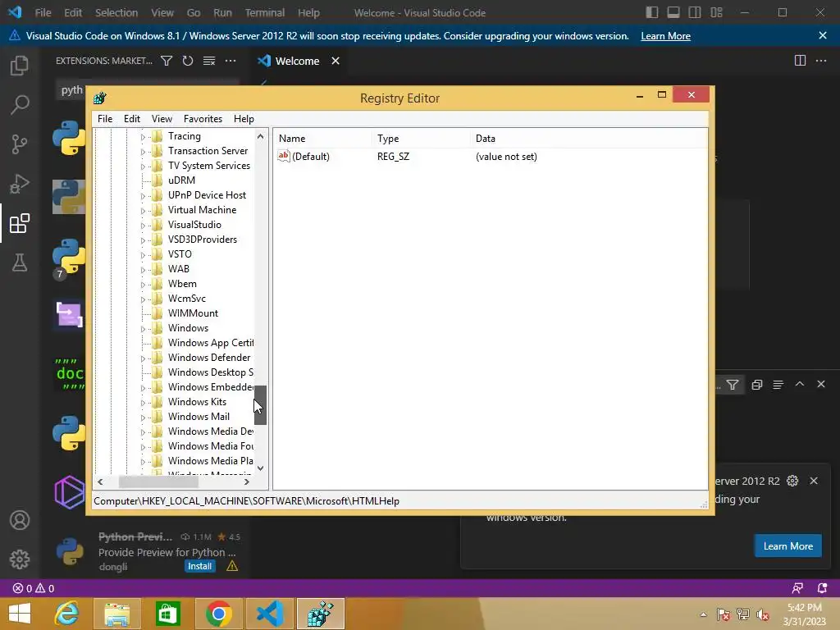This screenshot has height=630, width=840.
Task: Expand the Virtual Machine key
Action: (143, 211)
